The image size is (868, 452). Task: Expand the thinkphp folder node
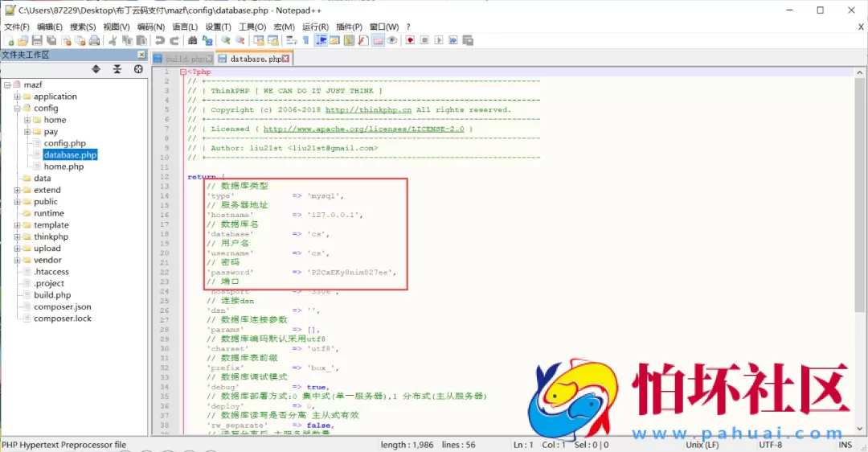pyautogui.click(x=17, y=236)
